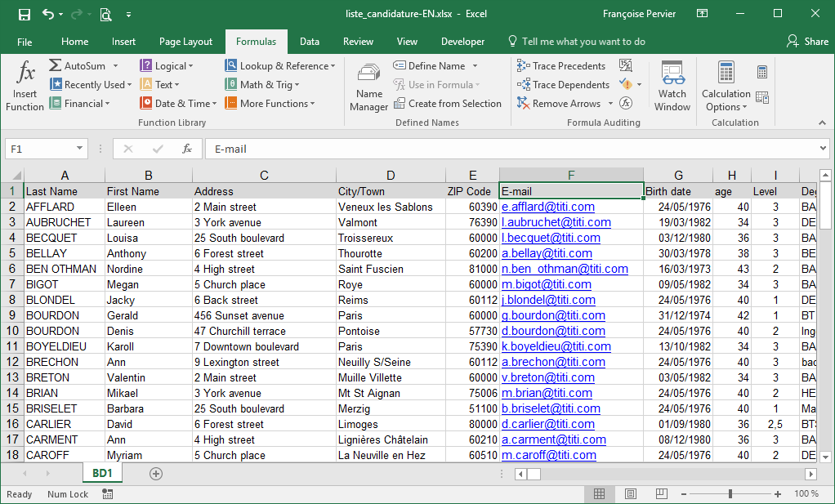The height and width of the screenshot is (504, 835).
Task: Click Trace Precedents in Formula Auditing
Action: (561, 66)
